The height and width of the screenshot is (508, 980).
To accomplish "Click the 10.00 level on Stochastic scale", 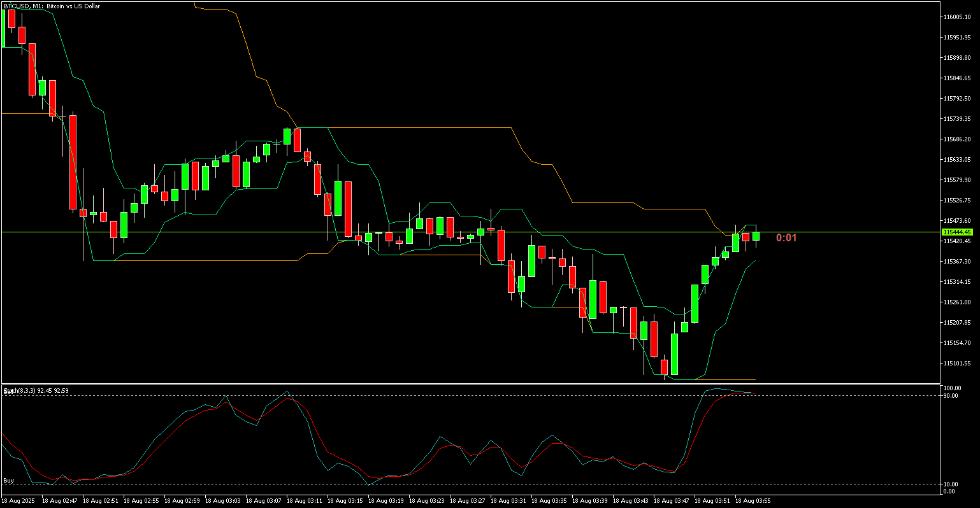I will point(951,484).
